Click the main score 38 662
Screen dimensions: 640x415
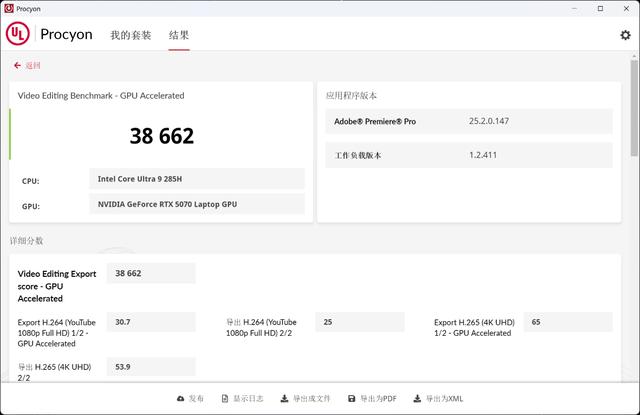click(162, 136)
